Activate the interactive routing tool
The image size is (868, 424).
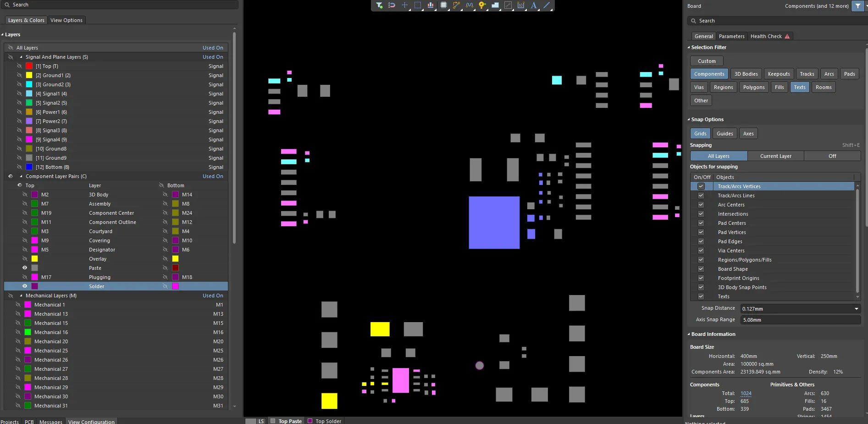[x=456, y=6]
